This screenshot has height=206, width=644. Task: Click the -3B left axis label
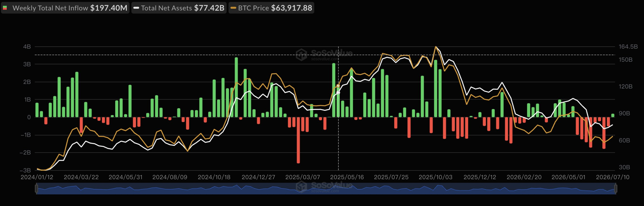coord(25,170)
